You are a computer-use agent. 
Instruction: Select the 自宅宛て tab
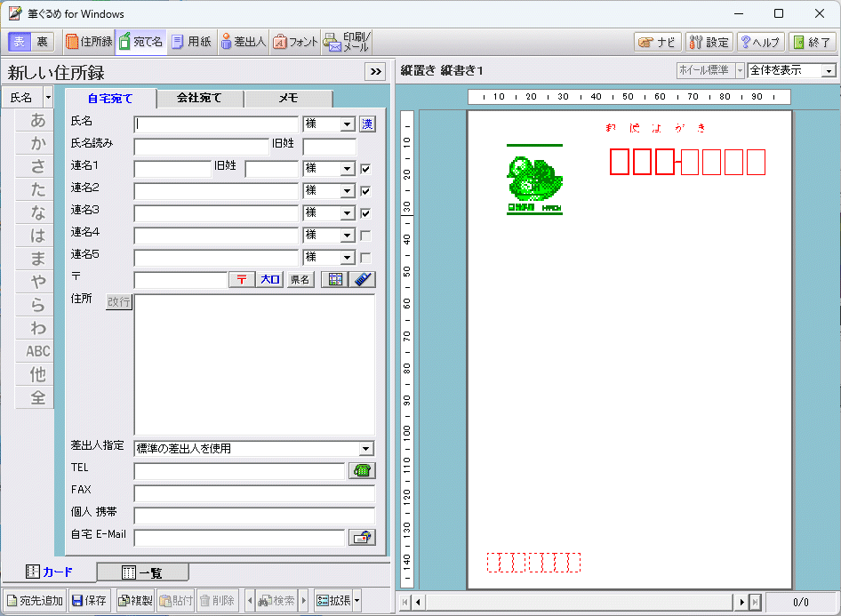[x=110, y=99]
